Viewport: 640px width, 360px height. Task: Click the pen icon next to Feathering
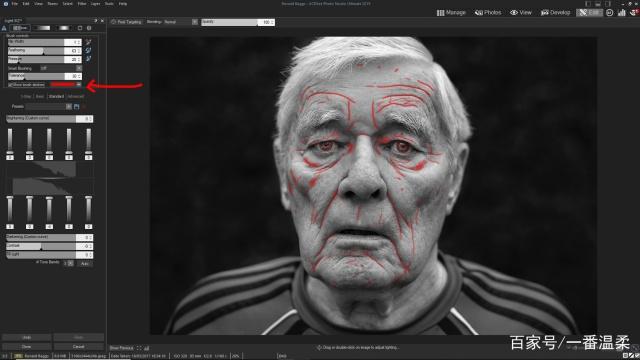(x=89, y=51)
